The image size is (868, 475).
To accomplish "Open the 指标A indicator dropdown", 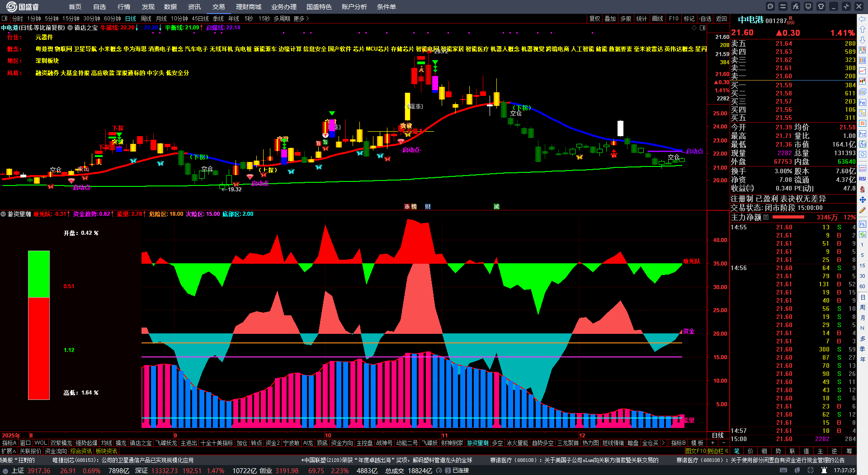I will tap(9, 443).
